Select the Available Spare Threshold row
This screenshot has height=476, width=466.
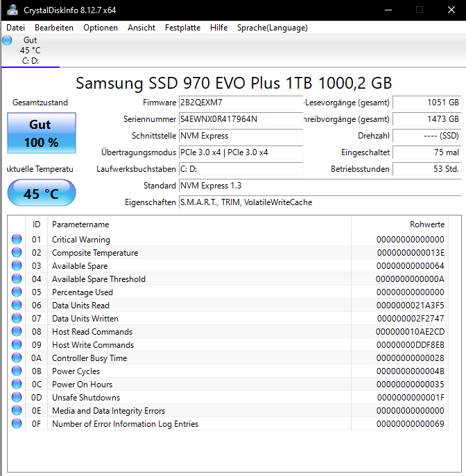pyautogui.click(x=228, y=279)
